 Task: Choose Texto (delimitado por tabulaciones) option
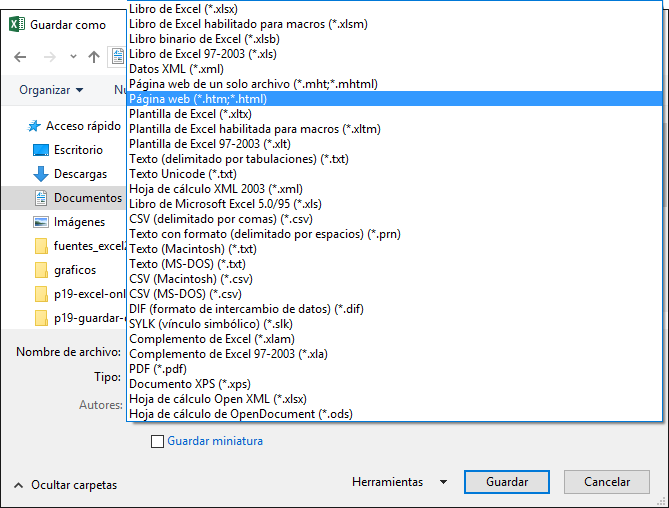pos(395,159)
